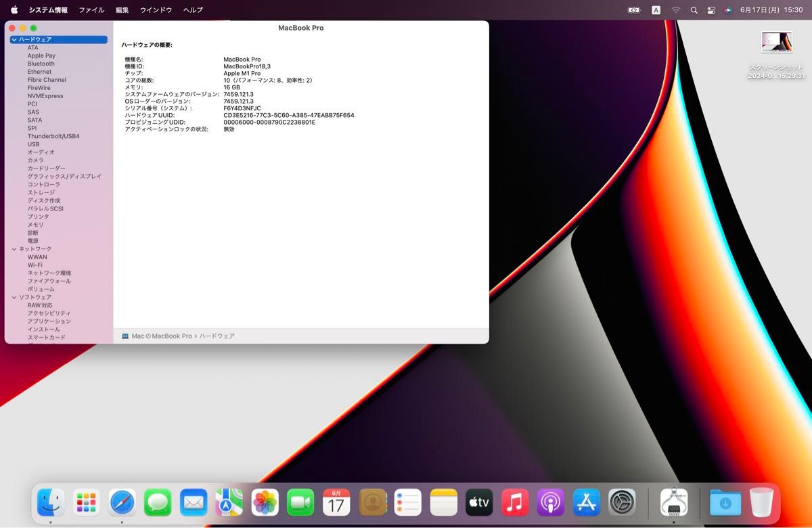Select メモリ in the sidebar
This screenshot has height=528, width=812.
(x=35, y=225)
